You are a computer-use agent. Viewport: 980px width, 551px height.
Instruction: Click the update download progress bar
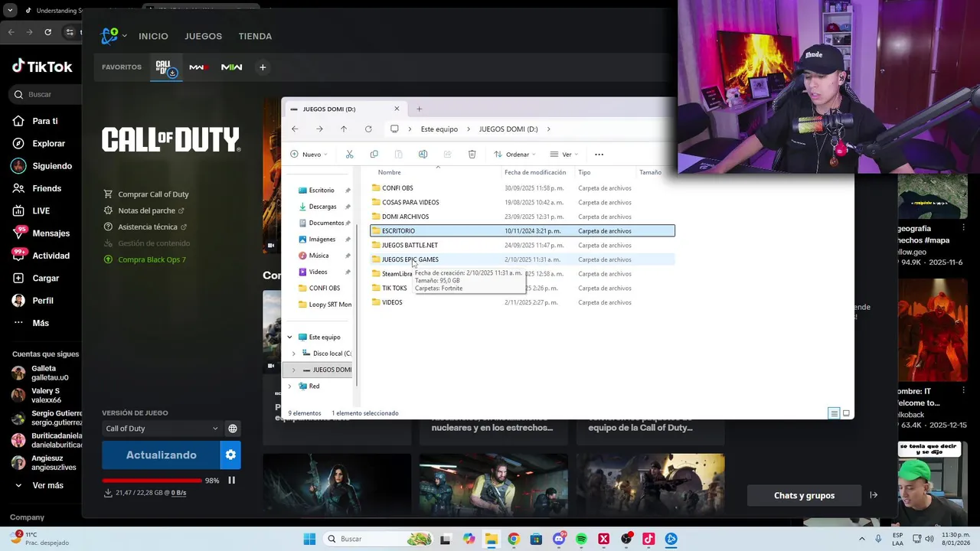[151, 481]
